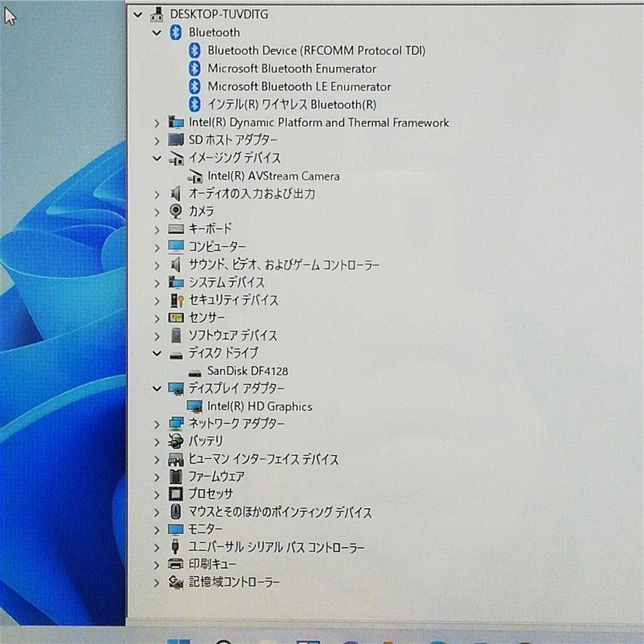
Task: Click the モニター icon
Action: (176, 529)
